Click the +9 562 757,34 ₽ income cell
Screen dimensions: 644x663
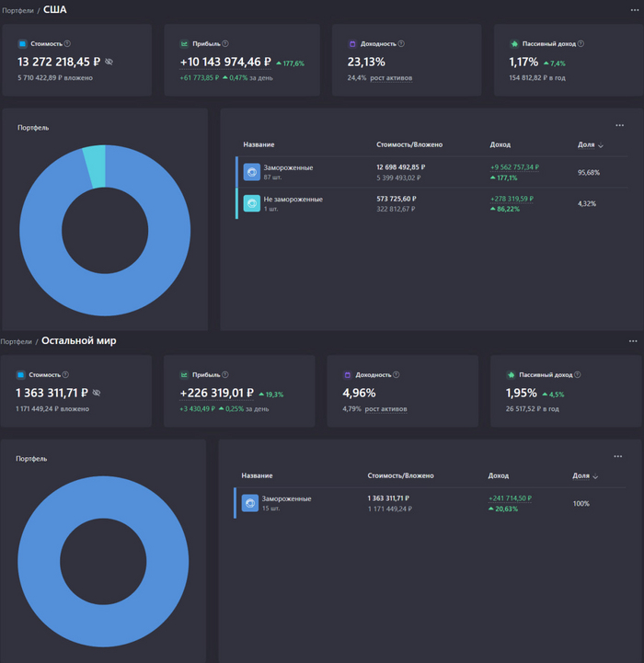click(514, 167)
